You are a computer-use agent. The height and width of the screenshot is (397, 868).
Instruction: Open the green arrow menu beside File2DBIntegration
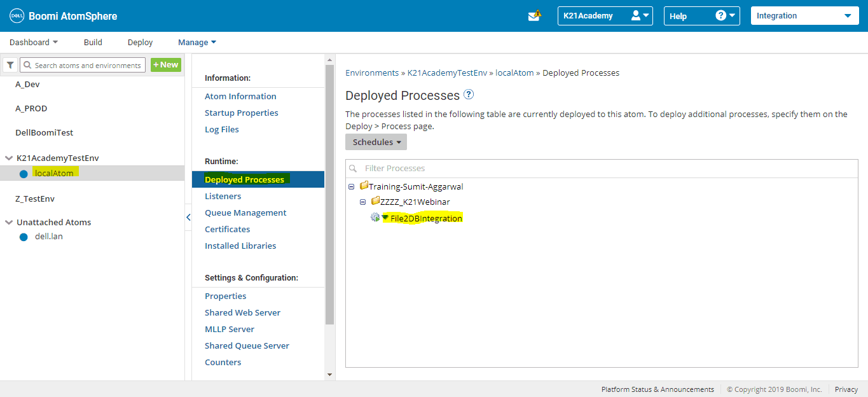click(385, 217)
